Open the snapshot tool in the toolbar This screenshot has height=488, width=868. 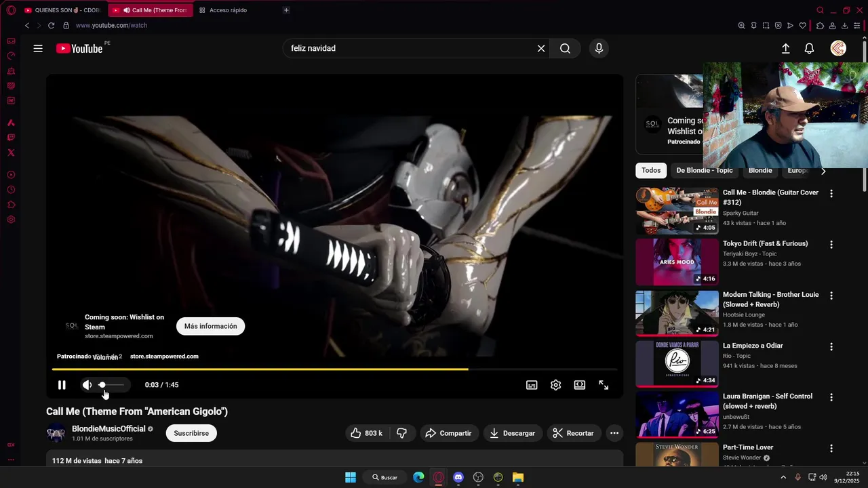(x=766, y=25)
